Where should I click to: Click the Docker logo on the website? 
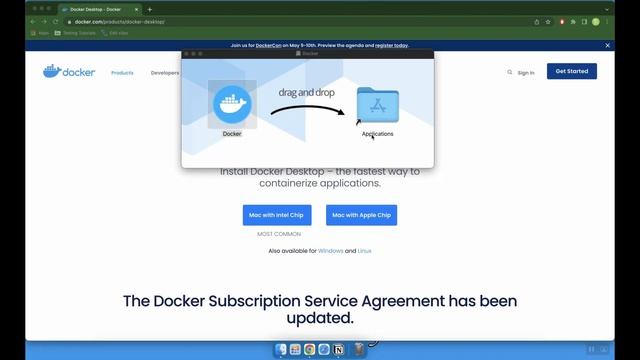[x=69, y=71]
